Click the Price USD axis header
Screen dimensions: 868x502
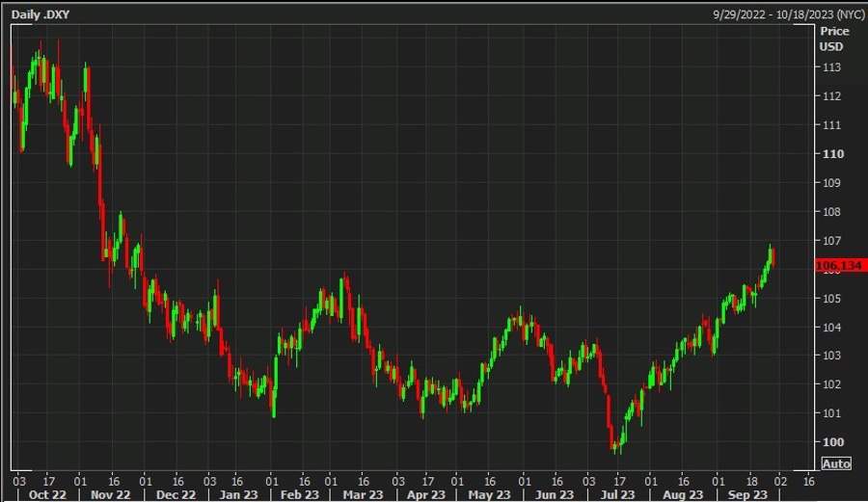[833, 39]
